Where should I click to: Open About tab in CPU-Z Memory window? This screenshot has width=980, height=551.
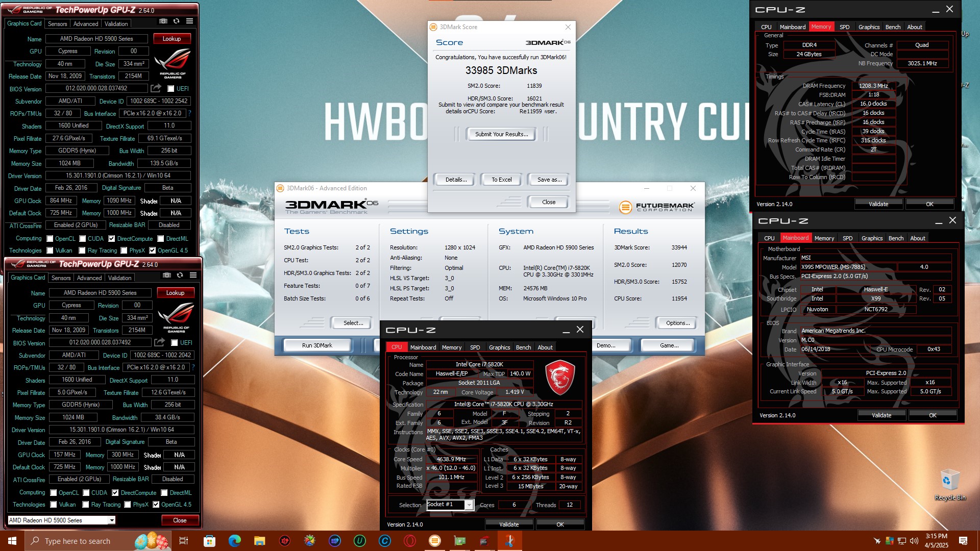(x=915, y=27)
